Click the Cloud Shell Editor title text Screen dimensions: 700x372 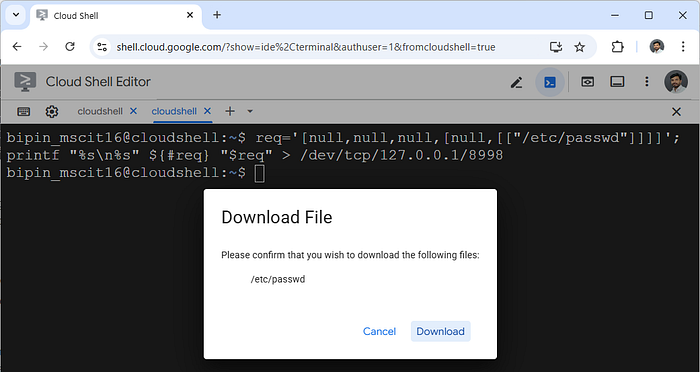coord(98,82)
